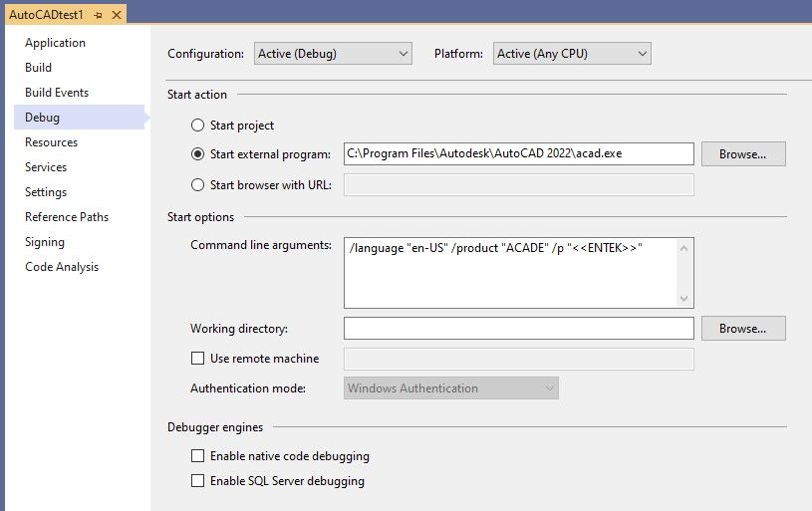Viewport: 812px width, 511px height.
Task: Click the pin icon on the AutoCADtest1 tab
Action: [x=98, y=16]
